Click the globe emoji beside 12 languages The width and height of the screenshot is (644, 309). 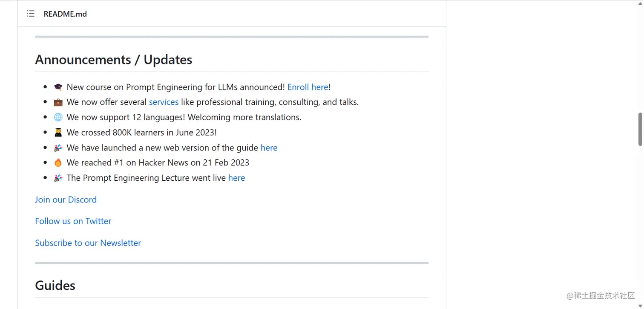pos(58,117)
